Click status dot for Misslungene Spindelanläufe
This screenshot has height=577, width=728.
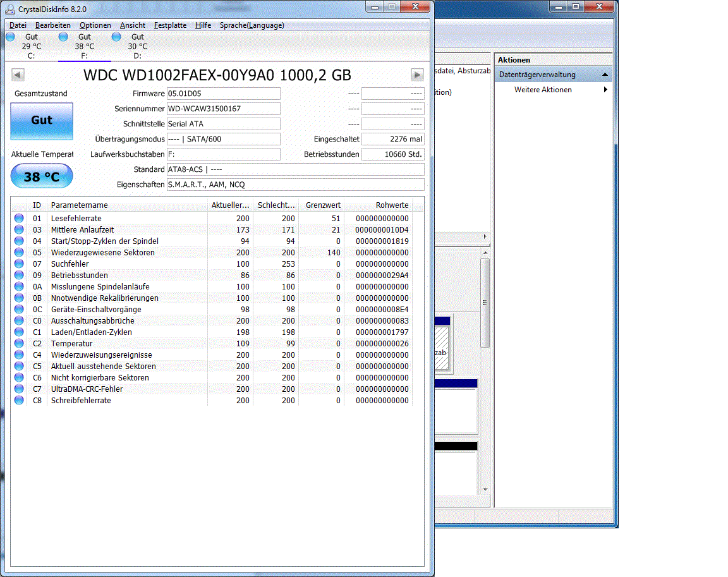coord(19,286)
